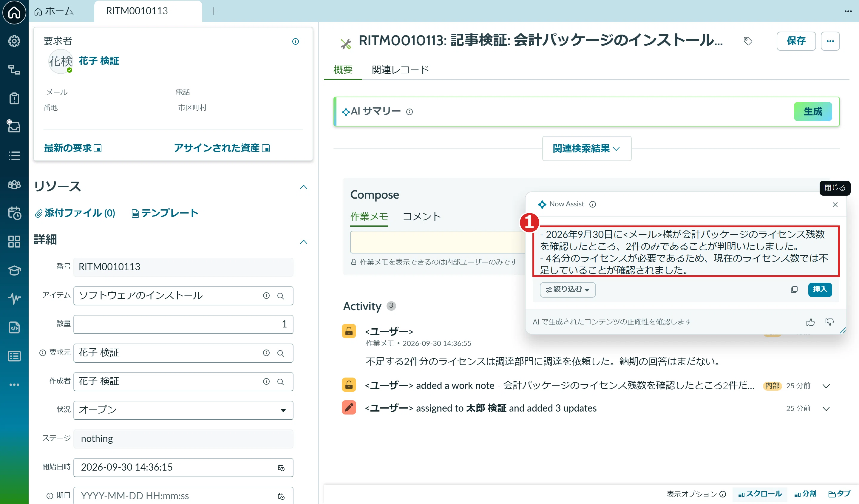
Task: Click 生成 to generate AI summary
Action: 813,112
